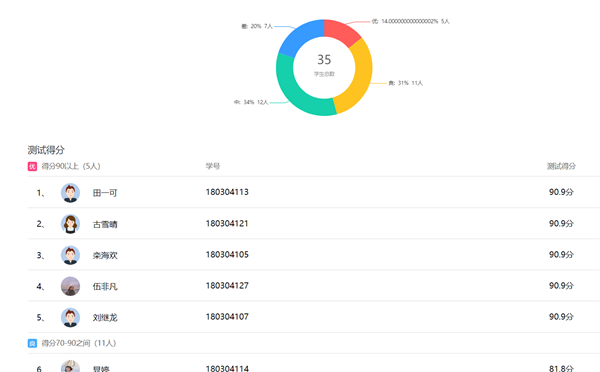The width and height of the screenshot is (600, 372).
Task: Click the 90.9分 score for 古雪晴
Action: (561, 224)
